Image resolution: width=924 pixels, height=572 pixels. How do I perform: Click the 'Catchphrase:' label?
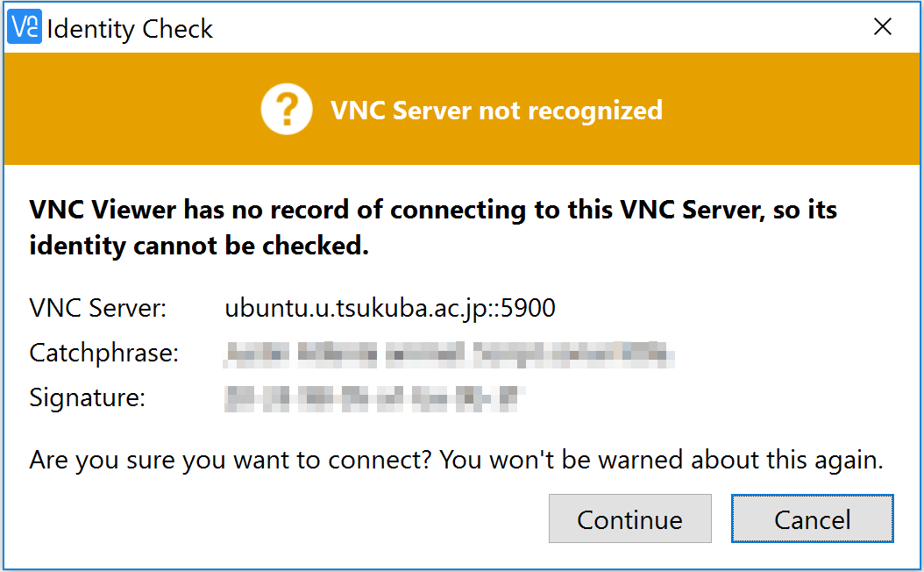coord(103,353)
